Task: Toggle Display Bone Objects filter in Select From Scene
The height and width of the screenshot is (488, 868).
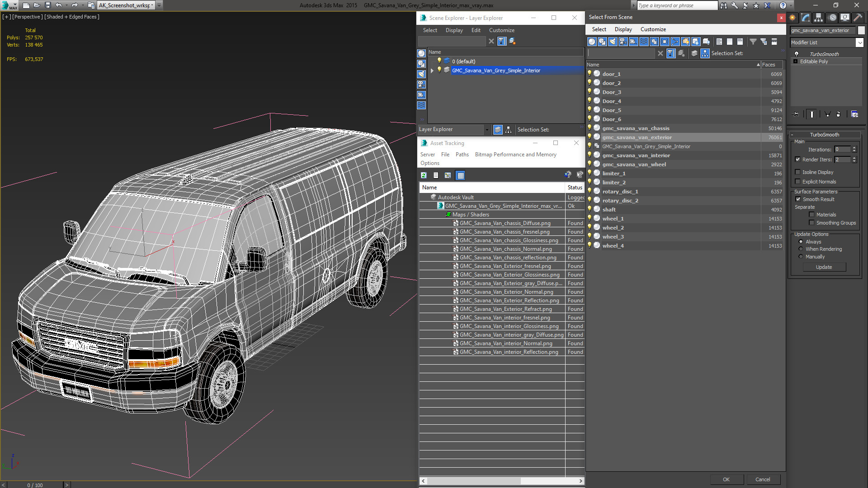Action: 675,42
